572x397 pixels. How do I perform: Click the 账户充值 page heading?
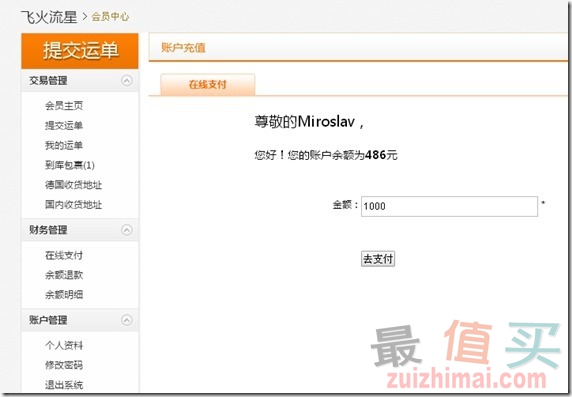click(x=183, y=48)
